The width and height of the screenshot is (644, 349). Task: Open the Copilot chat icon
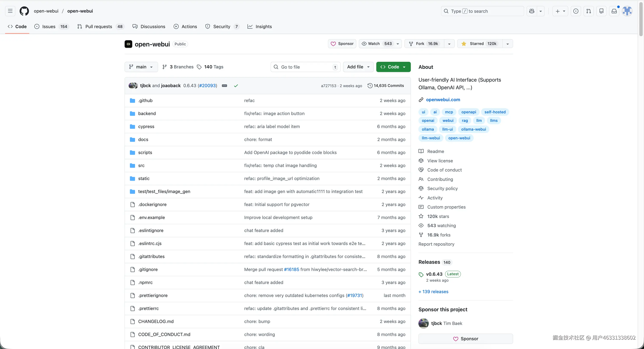(x=532, y=11)
